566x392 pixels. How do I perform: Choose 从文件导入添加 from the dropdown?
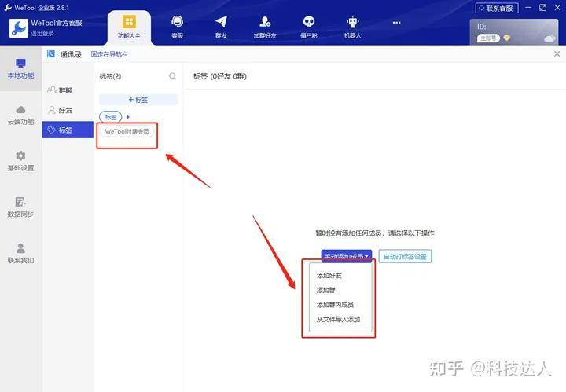(x=338, y=320)
